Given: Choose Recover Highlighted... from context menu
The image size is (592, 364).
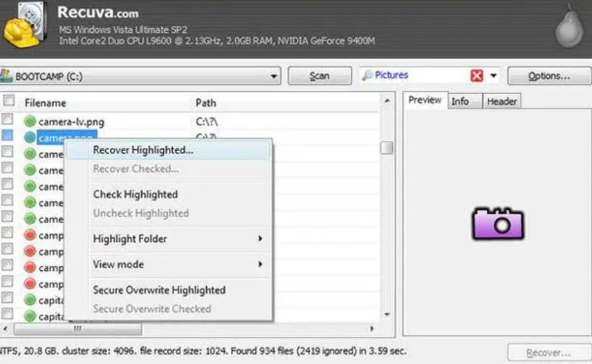Looking at the screenshot, I should pyautogui.click(x=168, y=150).
